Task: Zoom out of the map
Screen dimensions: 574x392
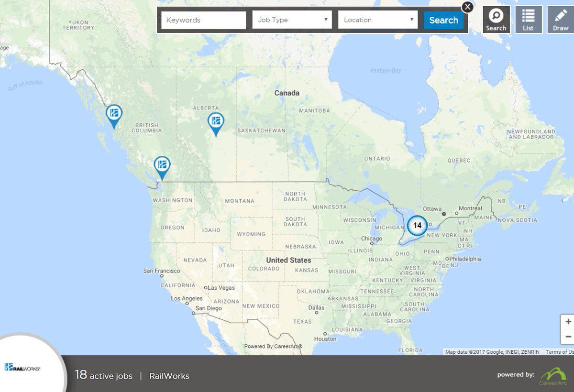Action: click(x=568, y=337)
